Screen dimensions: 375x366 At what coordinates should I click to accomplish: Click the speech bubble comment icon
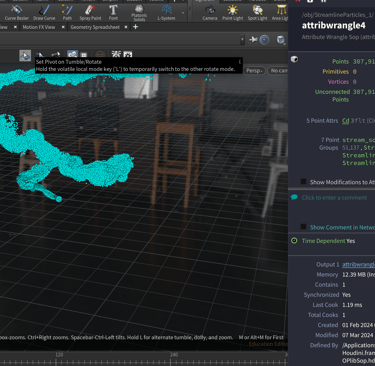[x=294, y=197]
